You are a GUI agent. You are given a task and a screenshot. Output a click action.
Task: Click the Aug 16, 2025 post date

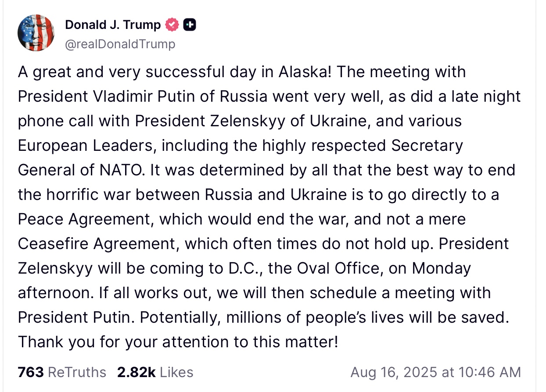pyautogui.click(x=394, y=372)
